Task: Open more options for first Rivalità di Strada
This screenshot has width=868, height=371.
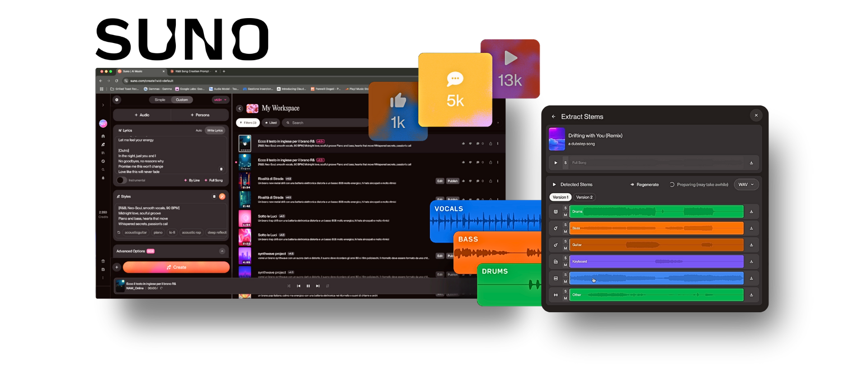Action: tap(498, 181)
